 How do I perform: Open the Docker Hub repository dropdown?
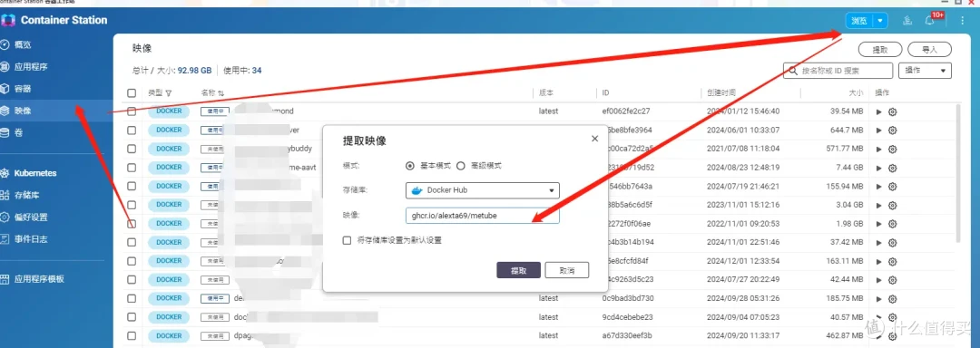(x=482, y=190)
